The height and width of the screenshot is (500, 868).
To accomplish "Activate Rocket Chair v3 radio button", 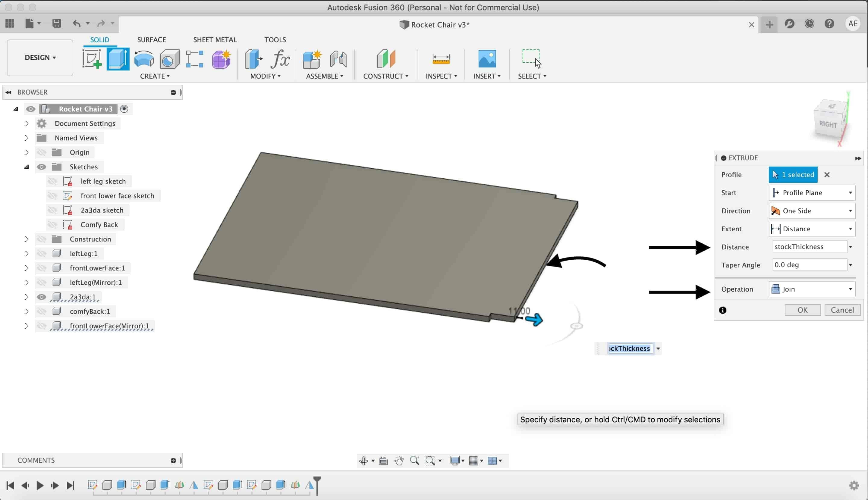I will pos(124,109).
